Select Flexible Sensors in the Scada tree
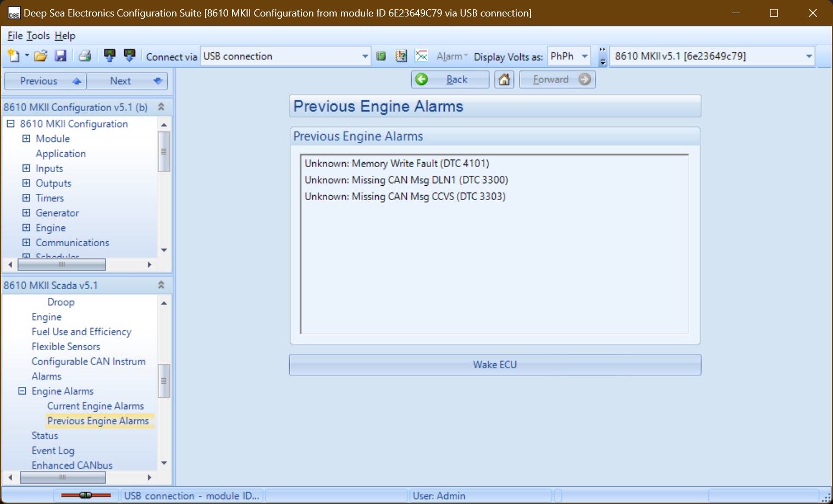 point(66,346)
